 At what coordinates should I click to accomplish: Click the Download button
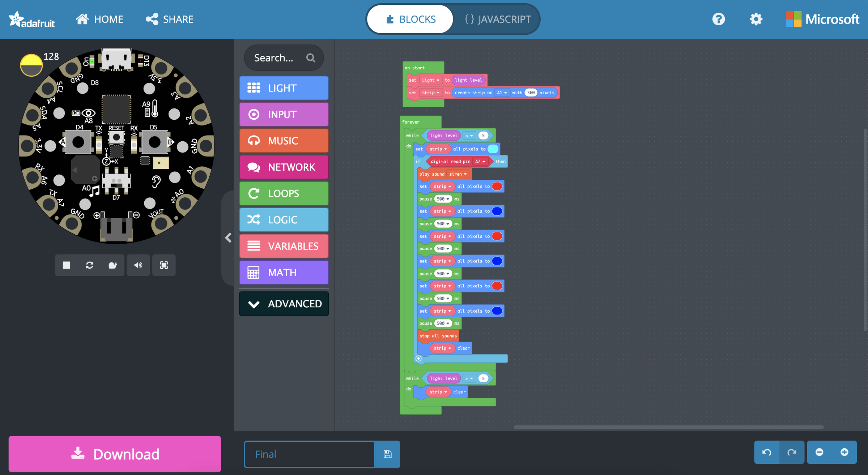115,454
